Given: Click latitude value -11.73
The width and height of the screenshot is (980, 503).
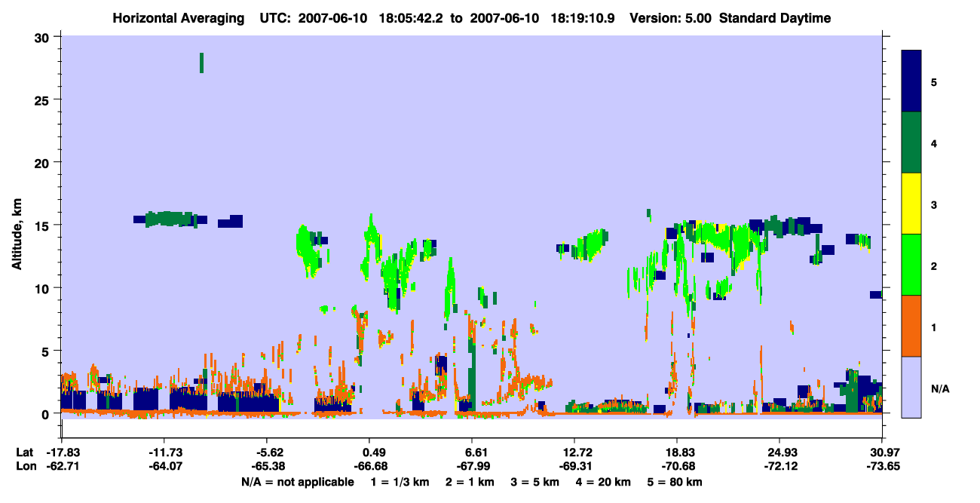Looking at the screenshot, I should (x=164, y=452).
